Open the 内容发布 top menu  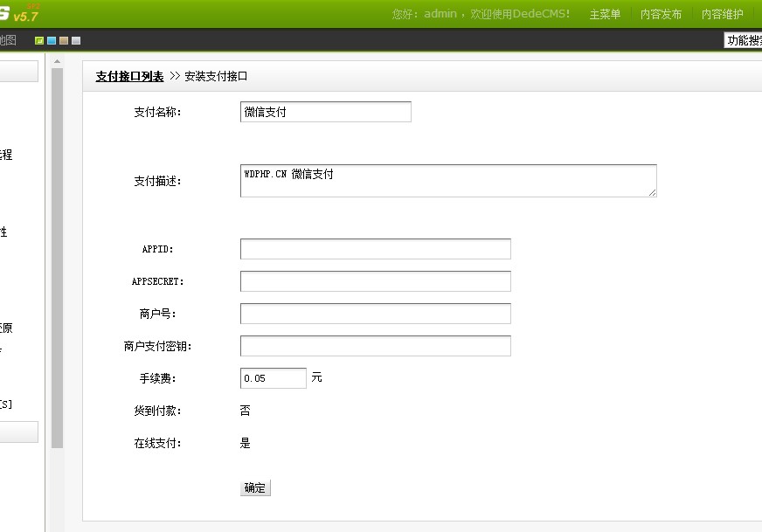[661, 14]
